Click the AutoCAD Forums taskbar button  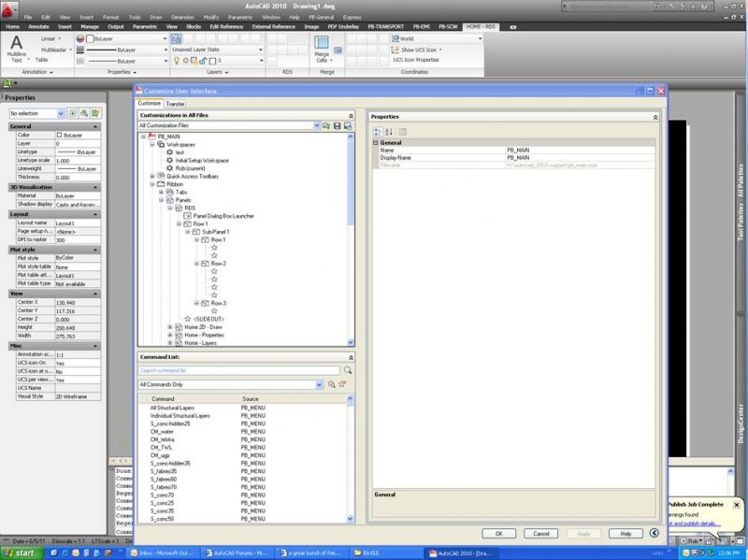237,553
